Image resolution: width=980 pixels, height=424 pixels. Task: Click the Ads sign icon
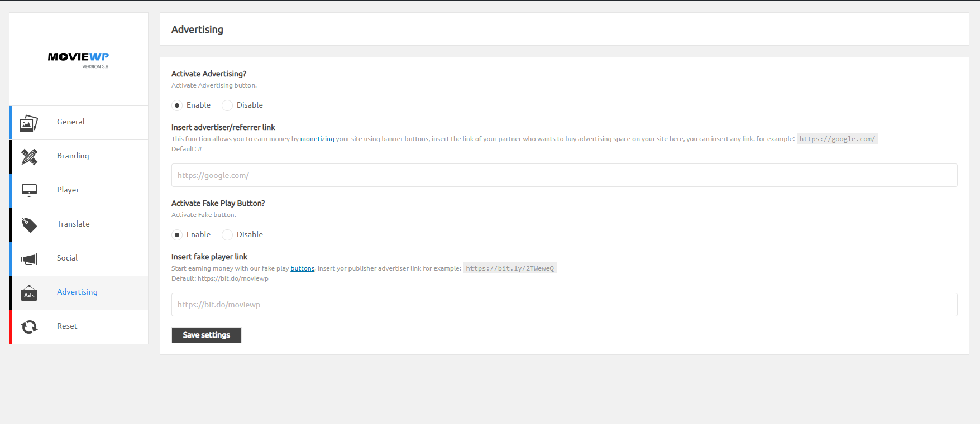pos(29,293)
